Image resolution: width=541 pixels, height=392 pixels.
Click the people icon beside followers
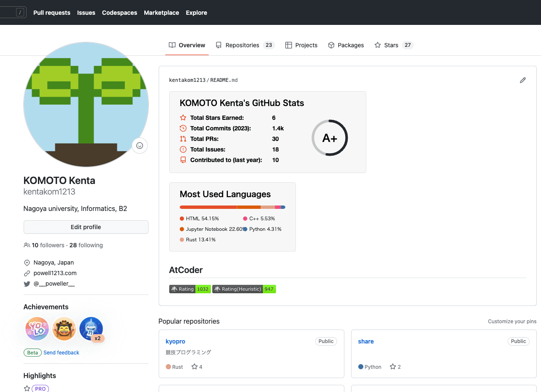coord(27,245)
